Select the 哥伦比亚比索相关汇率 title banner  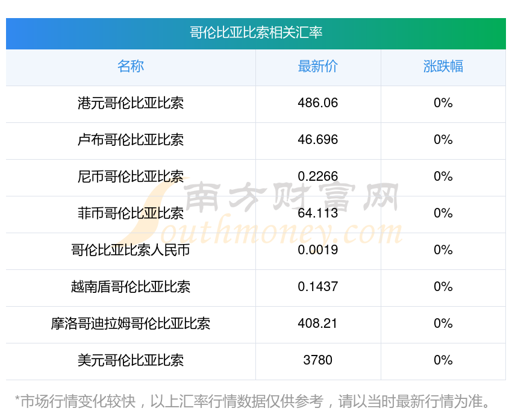(x=256, y=34)
